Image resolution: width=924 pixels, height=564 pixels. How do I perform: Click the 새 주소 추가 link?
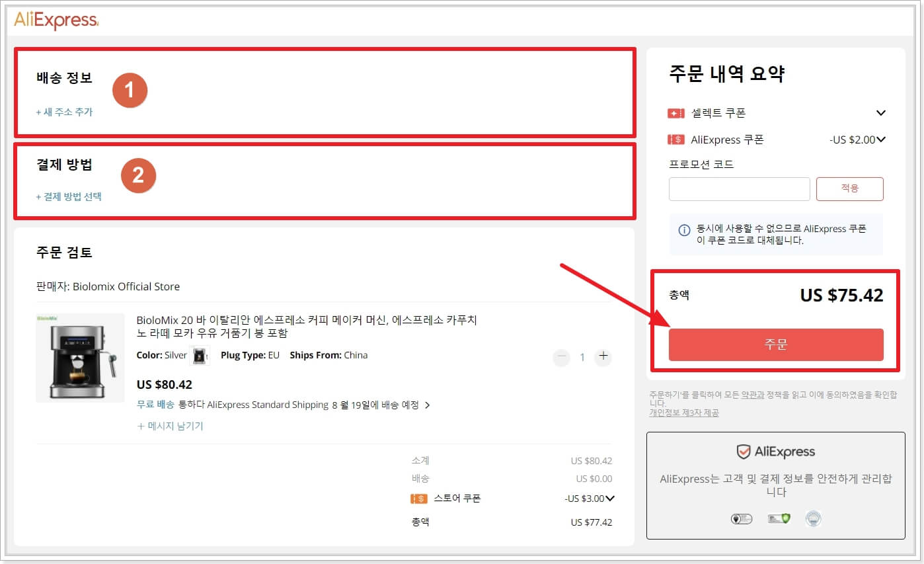[63, 112]
